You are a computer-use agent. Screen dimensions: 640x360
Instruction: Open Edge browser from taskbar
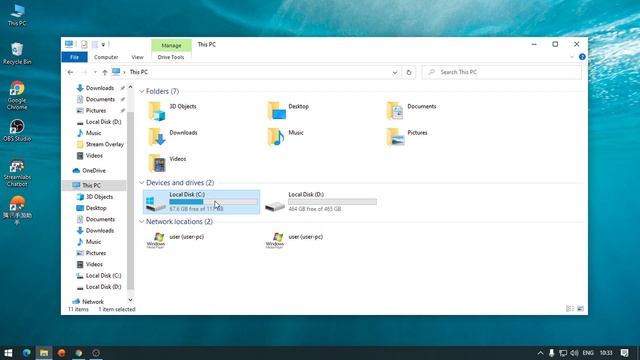[27, 353]
